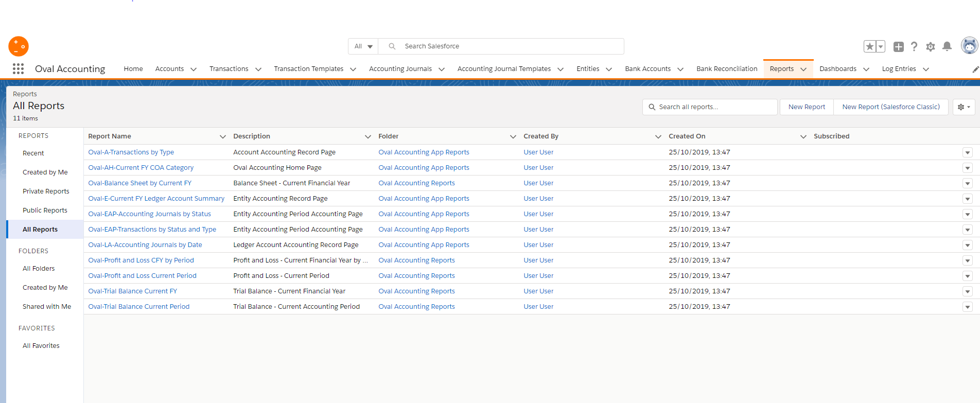
Task: Open row actions for Oval-EAP-Transactions by Status and Type
Action: (x=967, y=230)
